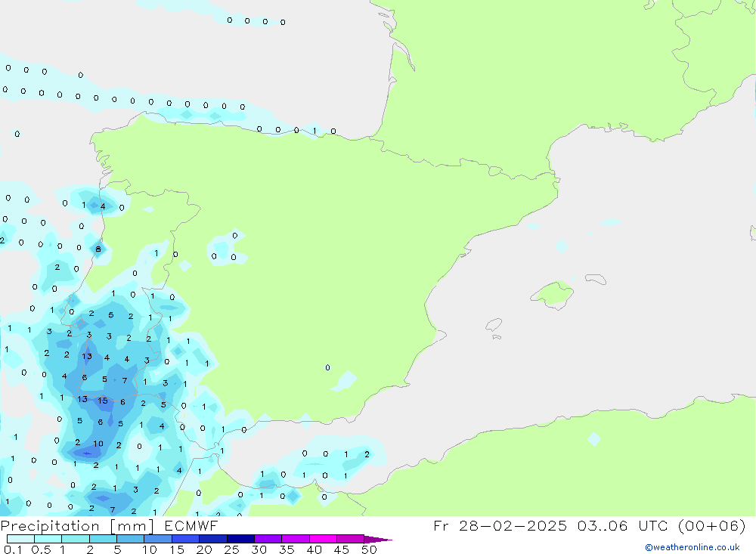Select the 35–40 mm purple legend swatch

tap(296, 539)
